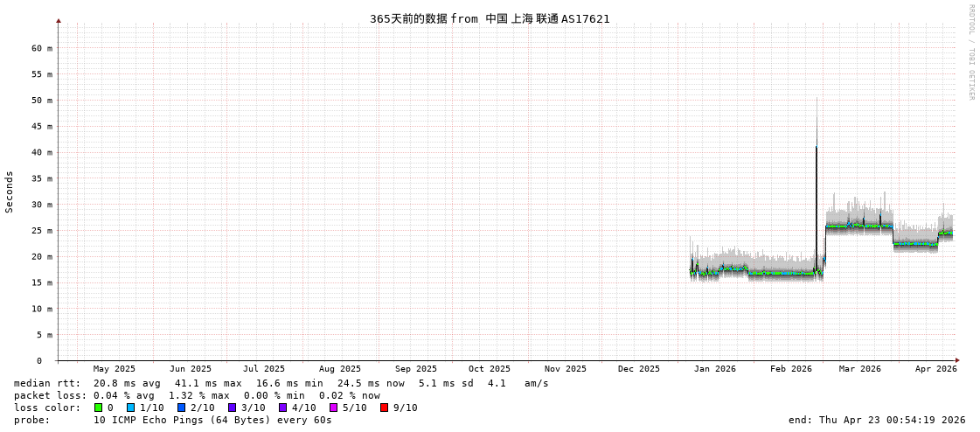980x432 pixels.
Task: Select the blue 2/10 loss color swatch
Action: pos(181,408)
